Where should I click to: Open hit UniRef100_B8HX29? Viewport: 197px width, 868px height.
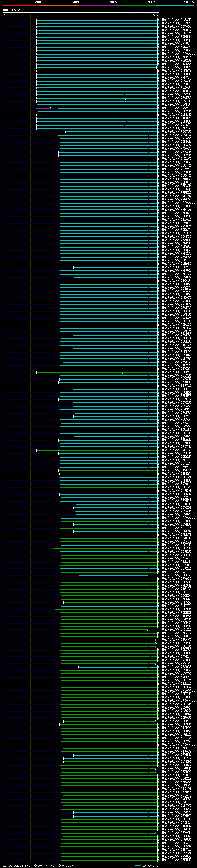(x=176, y=487)
